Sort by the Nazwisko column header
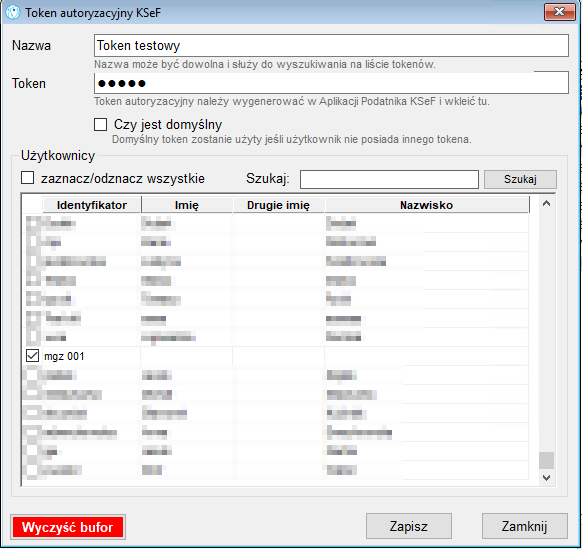The height and width of the screenshot is (549, 582). [426, 205]
